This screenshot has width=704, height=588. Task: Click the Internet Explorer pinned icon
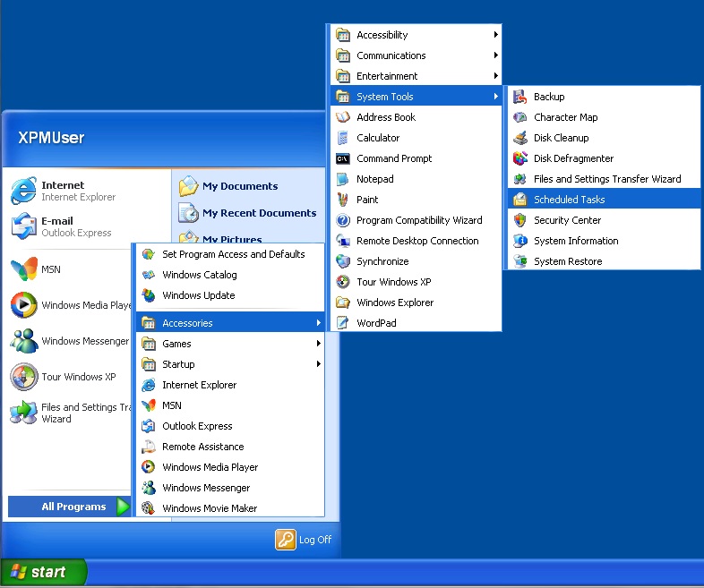[24, 191]
